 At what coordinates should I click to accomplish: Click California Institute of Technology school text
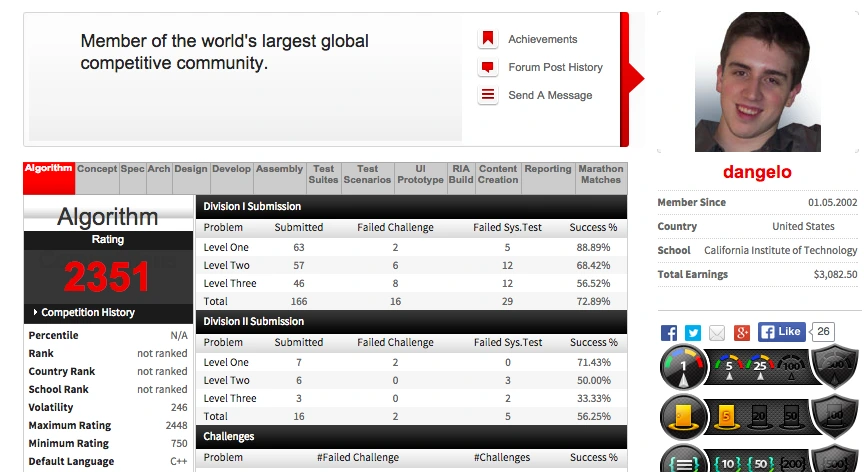pos(781,251)
